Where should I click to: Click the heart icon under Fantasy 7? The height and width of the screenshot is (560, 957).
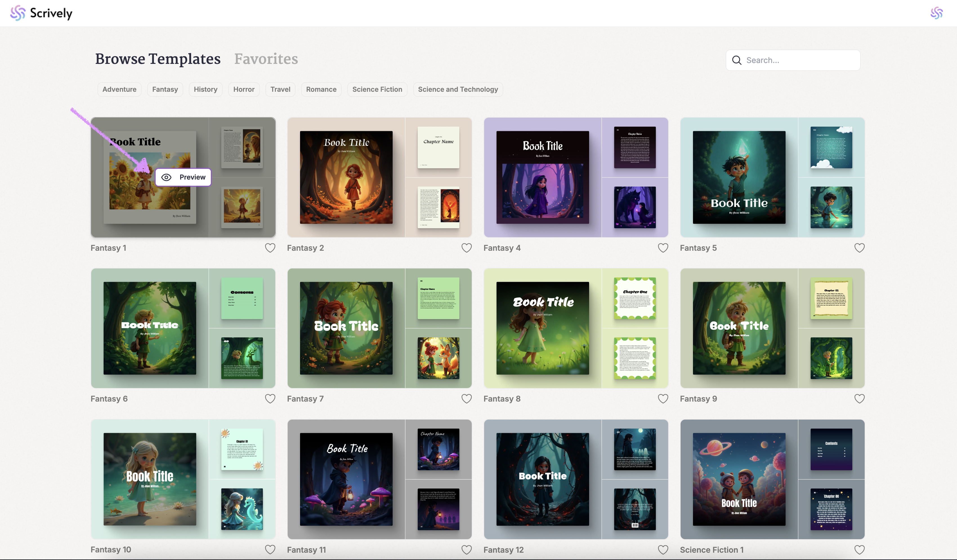click(466, 399)
